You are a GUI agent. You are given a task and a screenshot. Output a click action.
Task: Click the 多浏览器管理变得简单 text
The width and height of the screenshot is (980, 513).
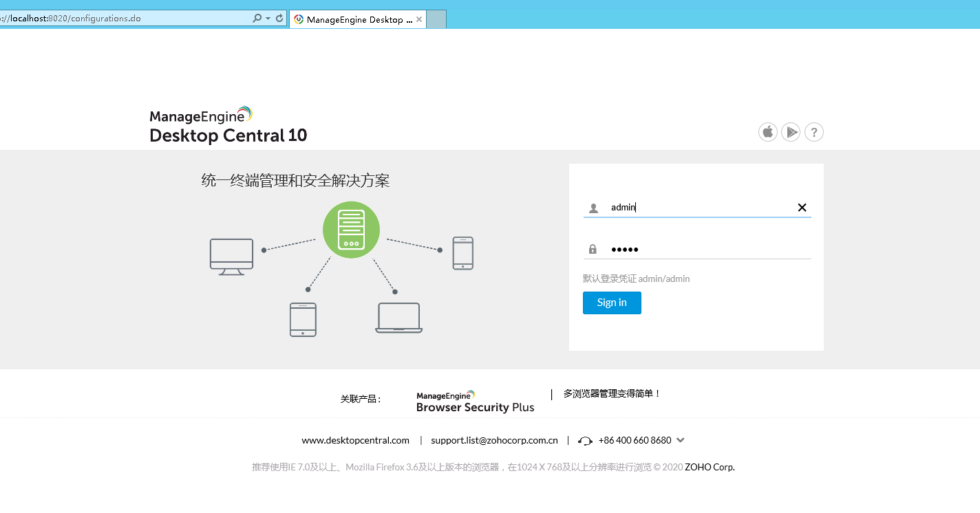pos(612,393)
